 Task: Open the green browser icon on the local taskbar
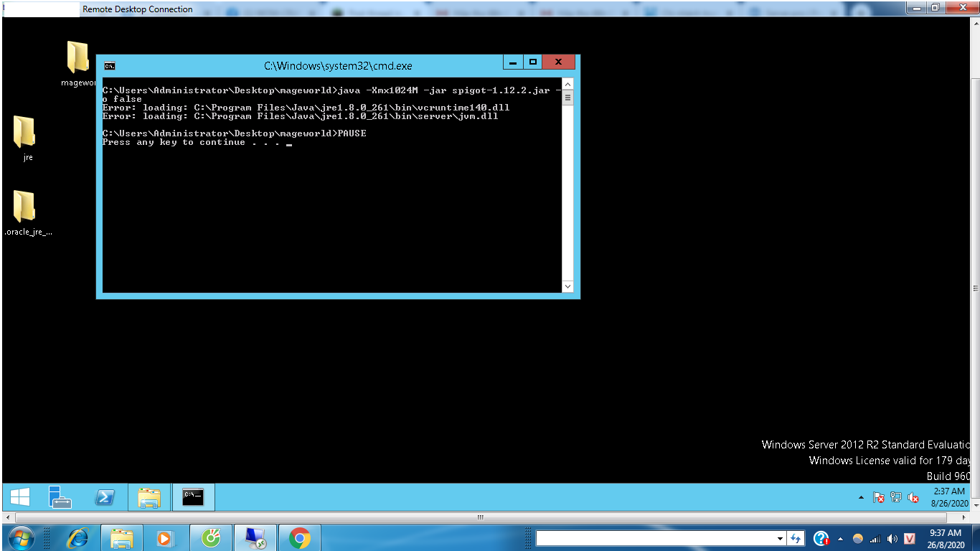[x=211, y=538]
